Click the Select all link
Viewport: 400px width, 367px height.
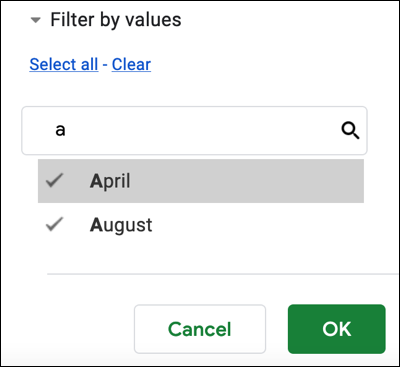pos(64,64)
